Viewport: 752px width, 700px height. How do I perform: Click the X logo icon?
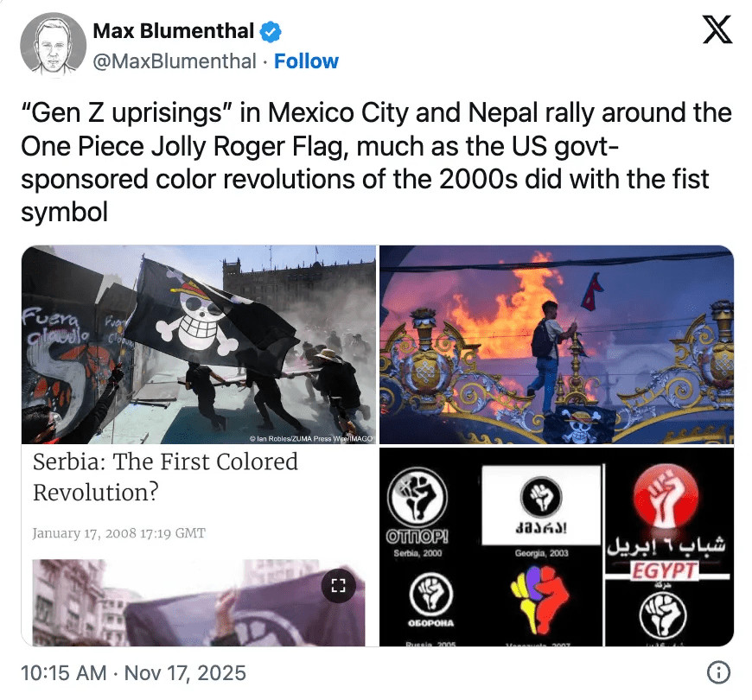pos(717,29)
